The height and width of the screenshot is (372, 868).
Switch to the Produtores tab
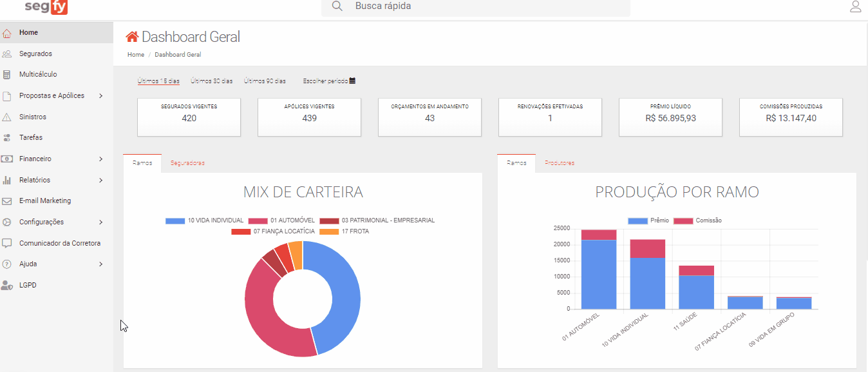559,163
